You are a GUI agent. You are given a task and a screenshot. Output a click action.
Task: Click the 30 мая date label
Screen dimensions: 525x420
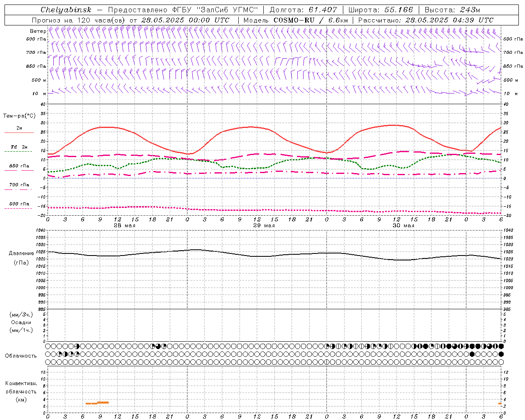coord(403,226)
